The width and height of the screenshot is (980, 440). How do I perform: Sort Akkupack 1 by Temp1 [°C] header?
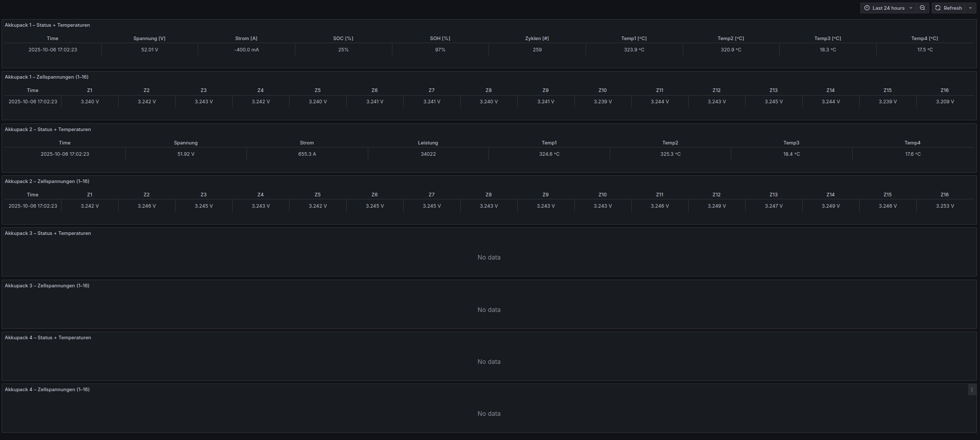pyautogui.click(x=634, y=39)
